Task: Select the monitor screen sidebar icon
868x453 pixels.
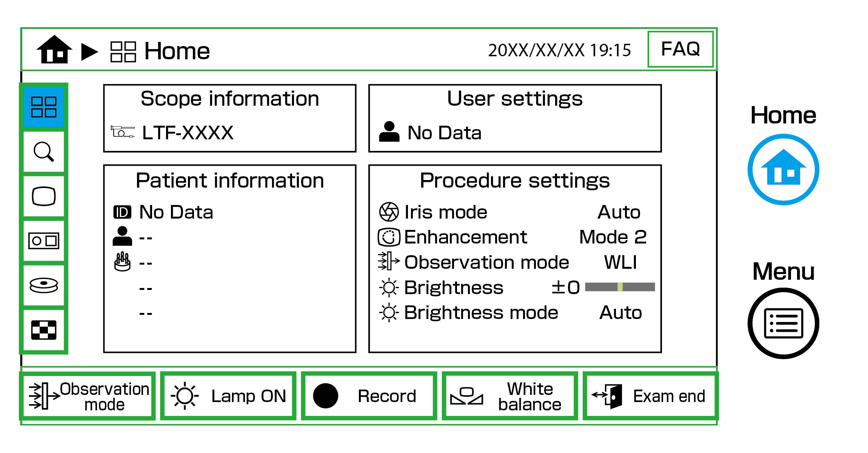Action: coord(43,196)
